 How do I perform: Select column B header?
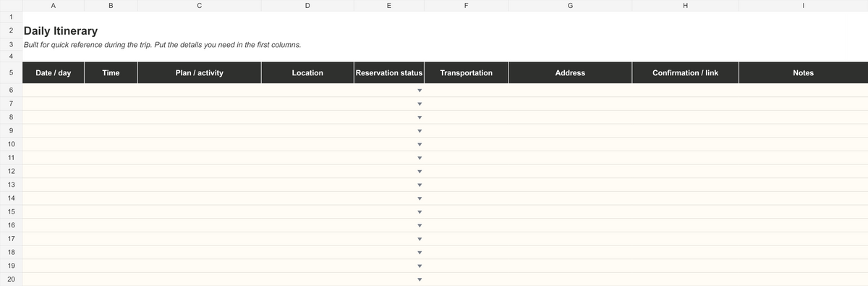coord(111,6)
